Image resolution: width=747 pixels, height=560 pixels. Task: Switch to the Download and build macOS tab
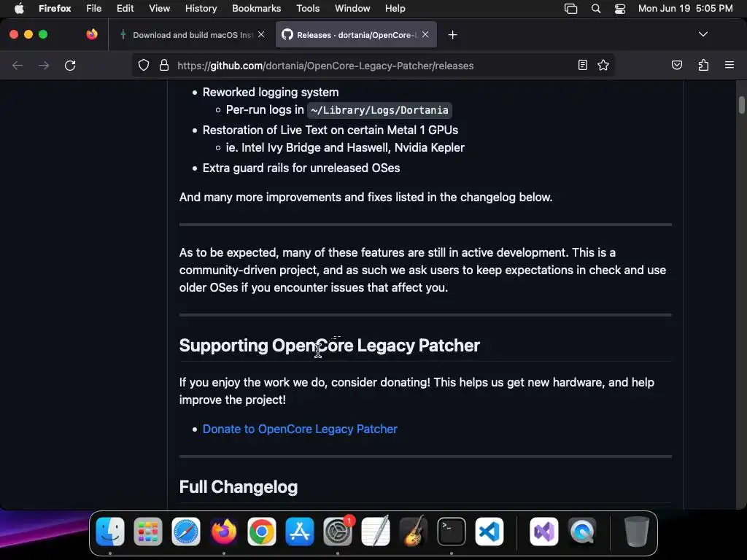click(192, 35)
